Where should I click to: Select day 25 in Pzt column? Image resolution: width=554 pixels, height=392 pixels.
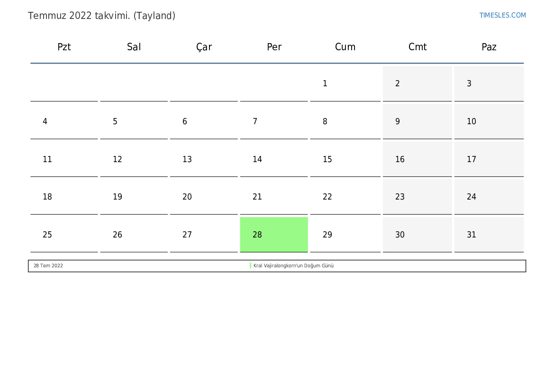tap(64, 235)
